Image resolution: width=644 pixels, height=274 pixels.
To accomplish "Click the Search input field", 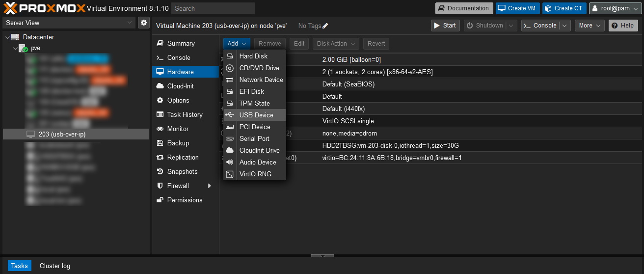I will point(213,8).
